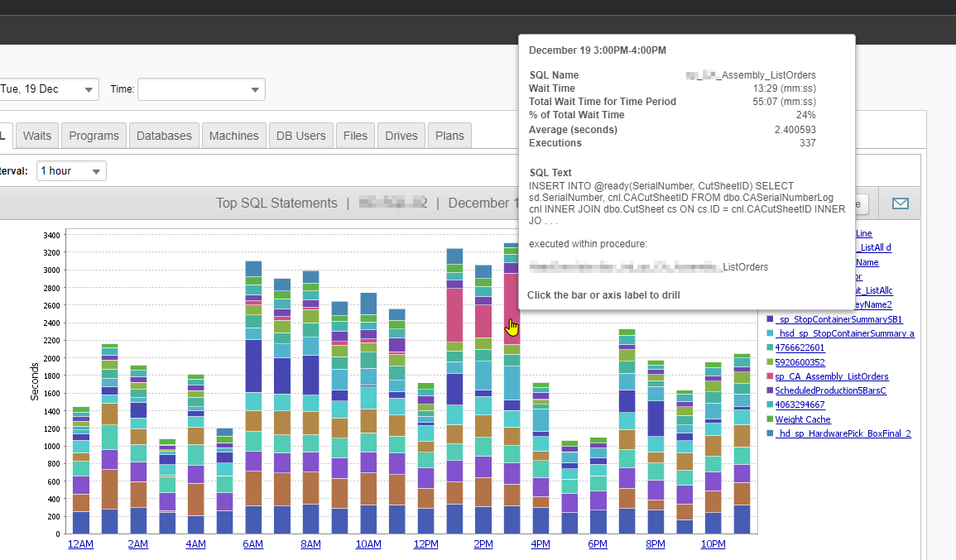The height and width of the screenshot is (560, 956).
Task: Open the date dropdown showing Tue, 19 Dec
Action: click(x=49, y=89)
